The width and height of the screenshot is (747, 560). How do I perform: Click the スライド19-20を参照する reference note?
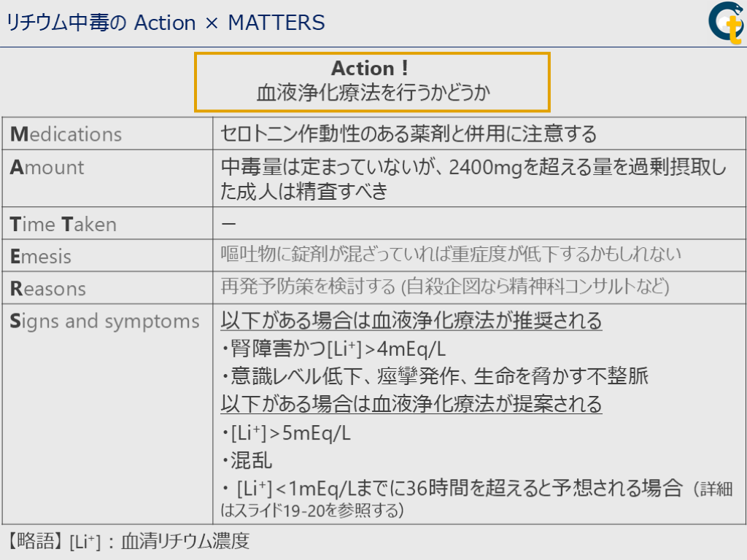(x=314, y=510)
